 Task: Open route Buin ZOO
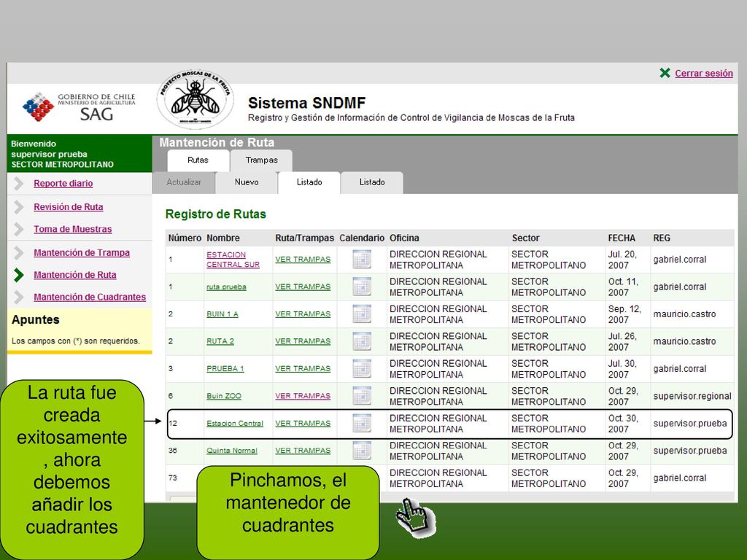224,396
